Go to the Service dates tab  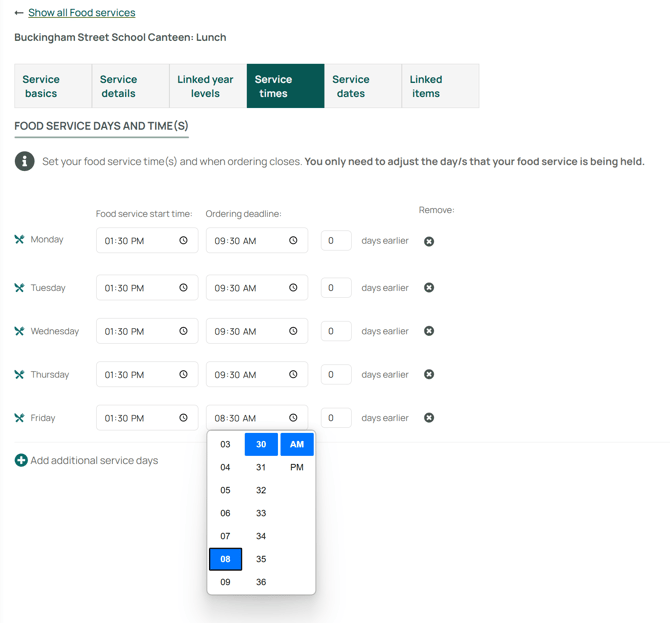coord(363,86)
